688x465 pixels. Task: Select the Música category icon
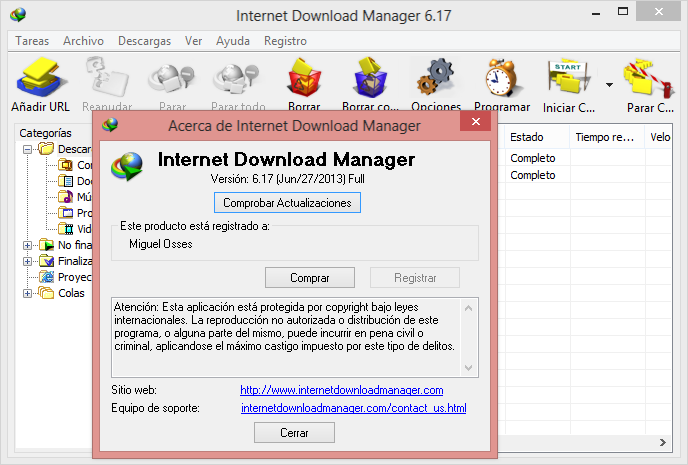coord(66,197)
